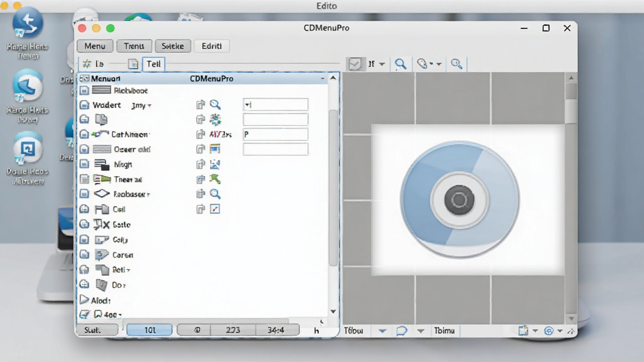Toggle the checkbox on the Wadert row

point(84,105)
